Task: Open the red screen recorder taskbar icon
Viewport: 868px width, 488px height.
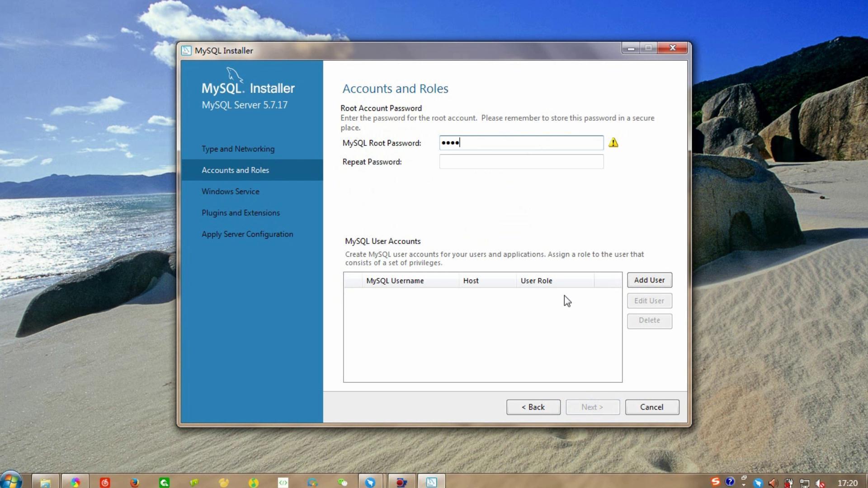Action: [401, 482]
